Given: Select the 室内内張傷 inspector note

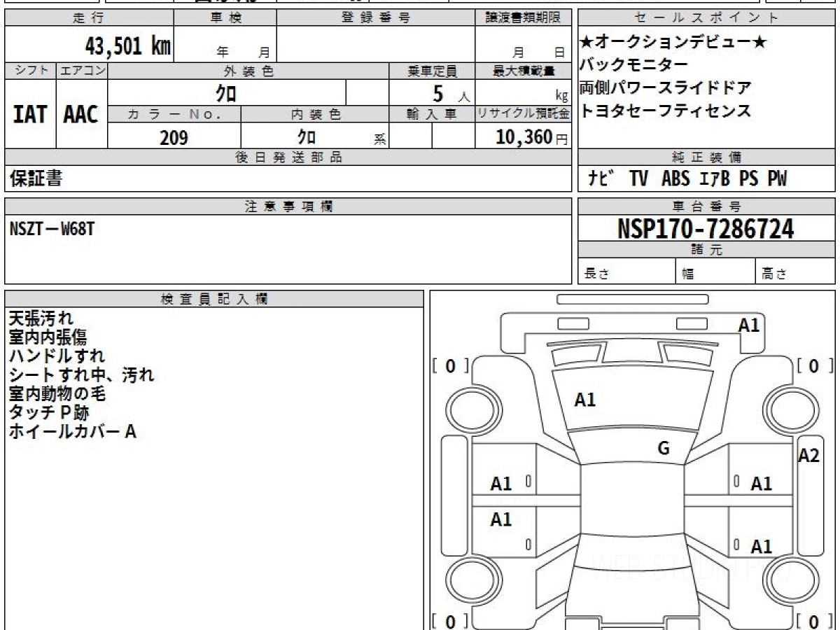Looking at the screenshot, I should click(x=48, y=338).
